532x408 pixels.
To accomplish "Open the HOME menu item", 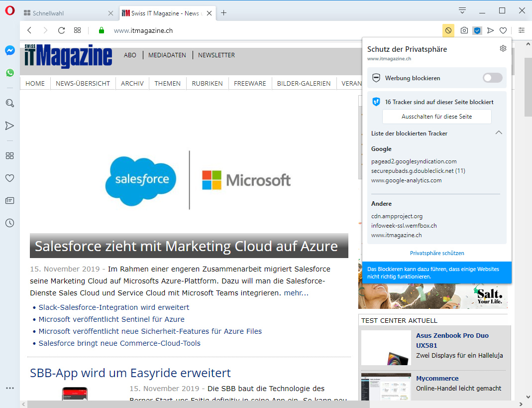I will pos(35,83).
